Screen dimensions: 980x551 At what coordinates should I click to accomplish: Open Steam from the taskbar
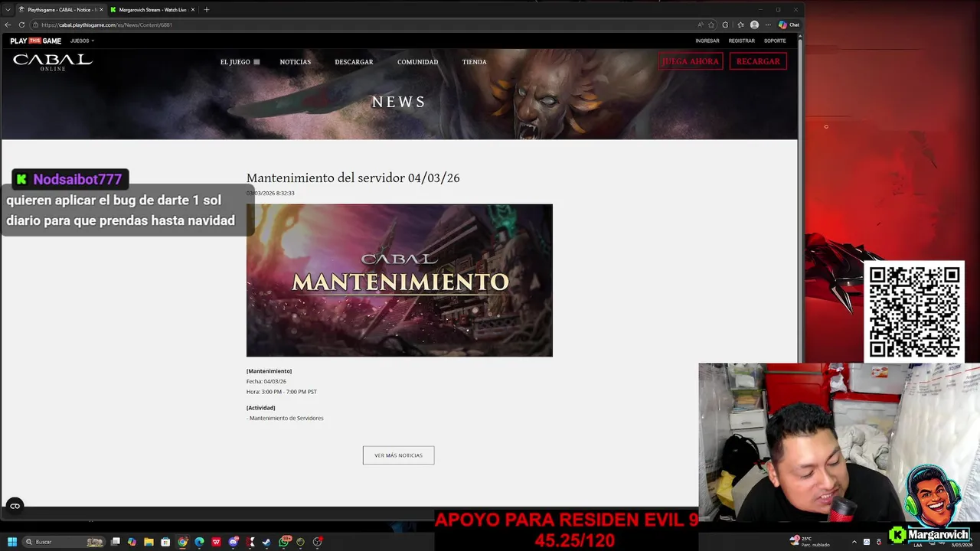click(x=266, y=542)
